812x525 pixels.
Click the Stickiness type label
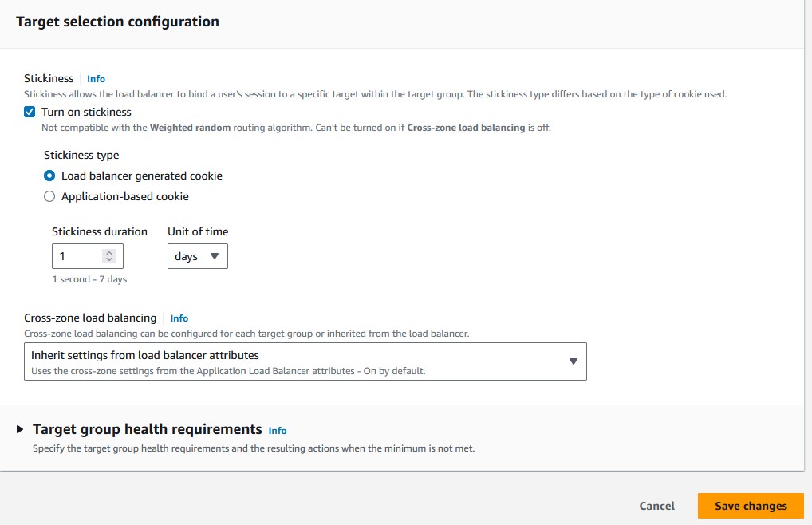coord(81,156)
